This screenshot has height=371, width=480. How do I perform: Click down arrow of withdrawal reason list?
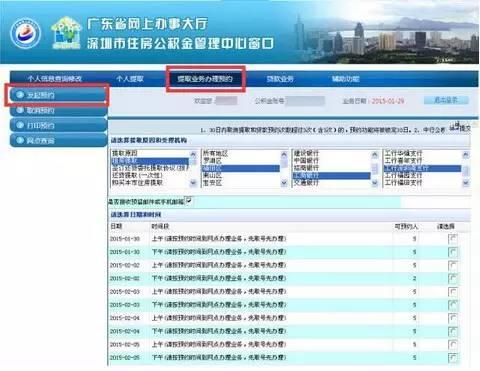tap(193, 183)
